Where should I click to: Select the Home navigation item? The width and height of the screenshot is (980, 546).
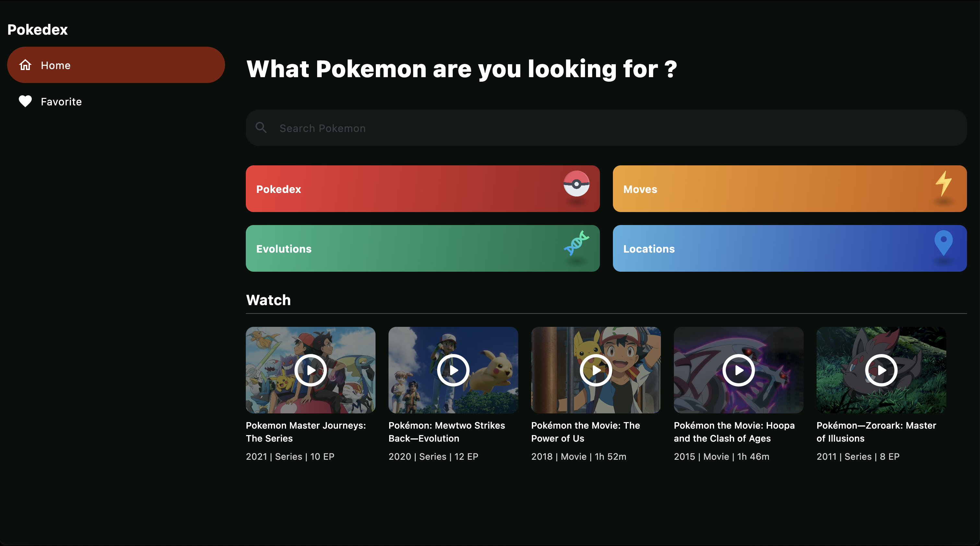point(116,65)
